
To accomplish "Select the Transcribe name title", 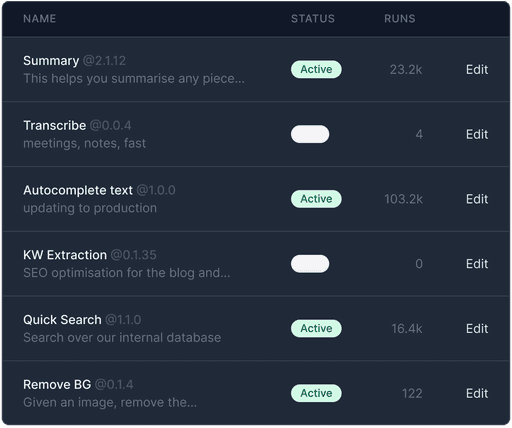I will (x=55, y=126).
